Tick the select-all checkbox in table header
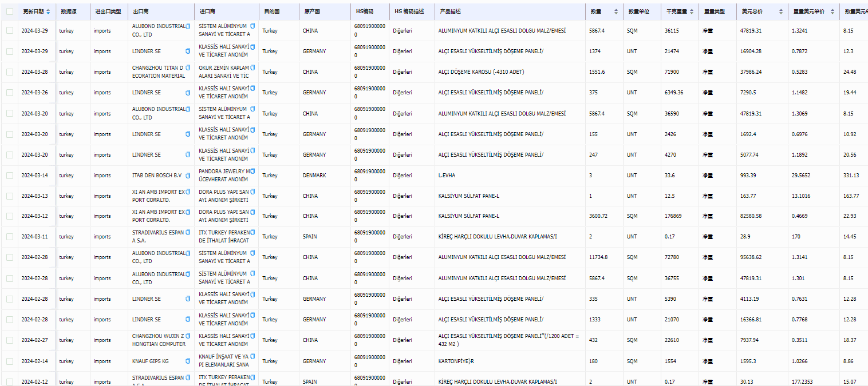868x386 pixels. pyautogui.click(x=9, y=11)
